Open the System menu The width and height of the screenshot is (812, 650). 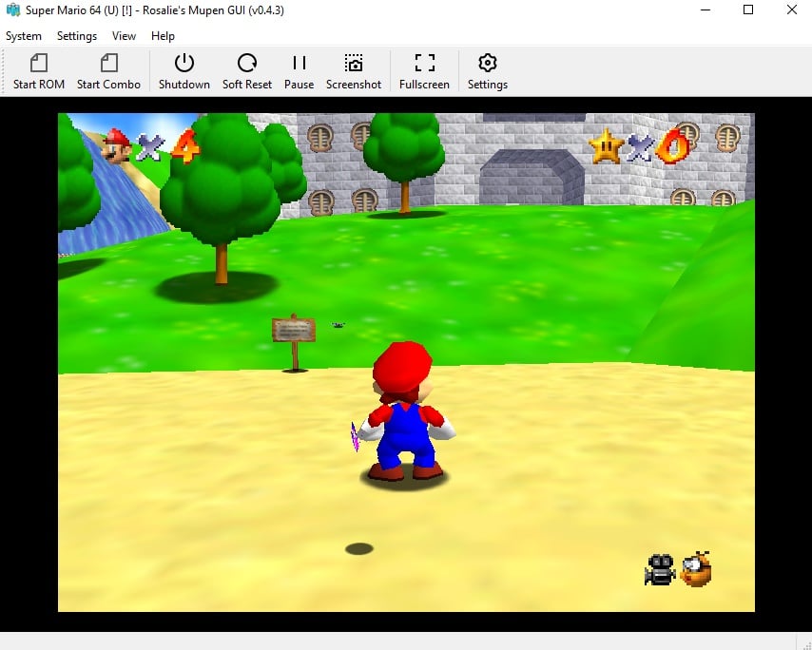tap(24, 36)
